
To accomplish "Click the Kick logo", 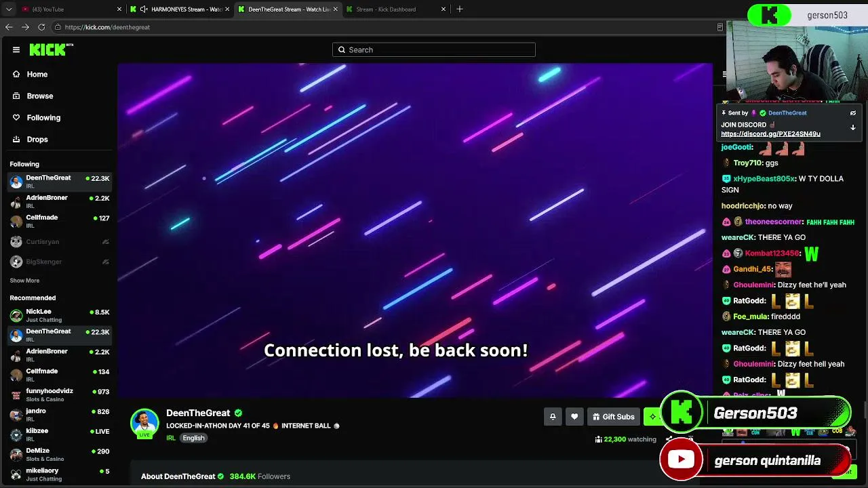I will [52, 49].
